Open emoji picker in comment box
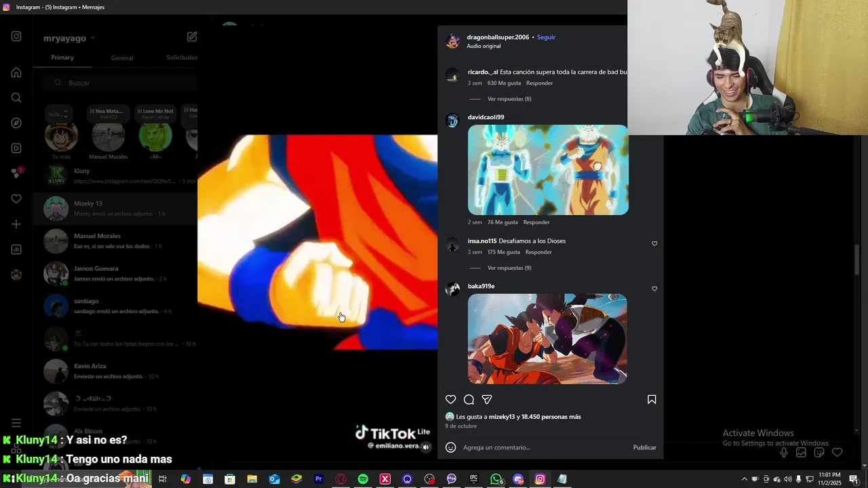This screenshot has height=488, width=868. [x=450, y=447]
